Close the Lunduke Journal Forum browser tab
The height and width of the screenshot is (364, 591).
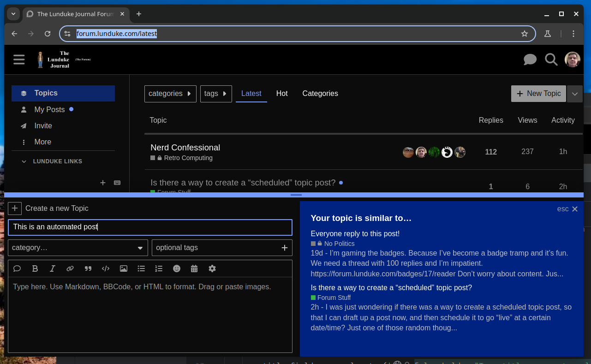click(122, 14)
